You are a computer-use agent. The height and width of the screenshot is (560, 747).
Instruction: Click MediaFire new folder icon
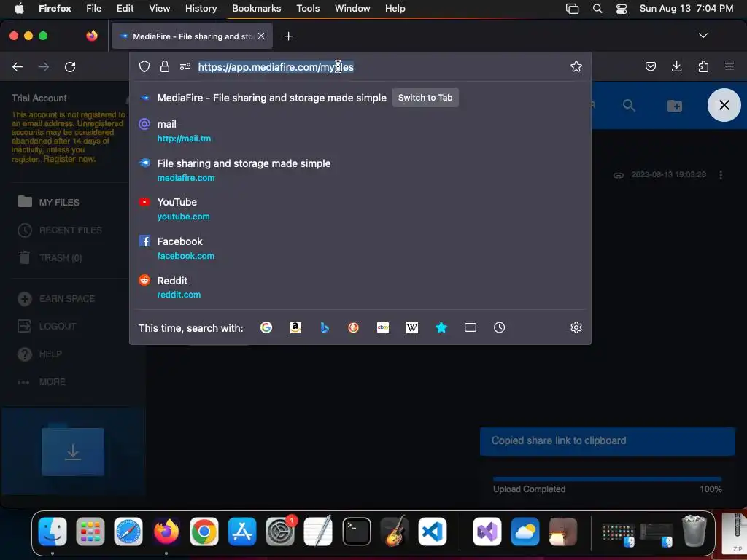pos(675,106)
